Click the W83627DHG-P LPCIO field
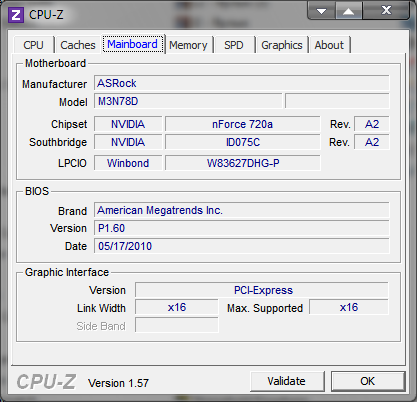The width and height of the screenshot is (417, 402). [242, 163]
